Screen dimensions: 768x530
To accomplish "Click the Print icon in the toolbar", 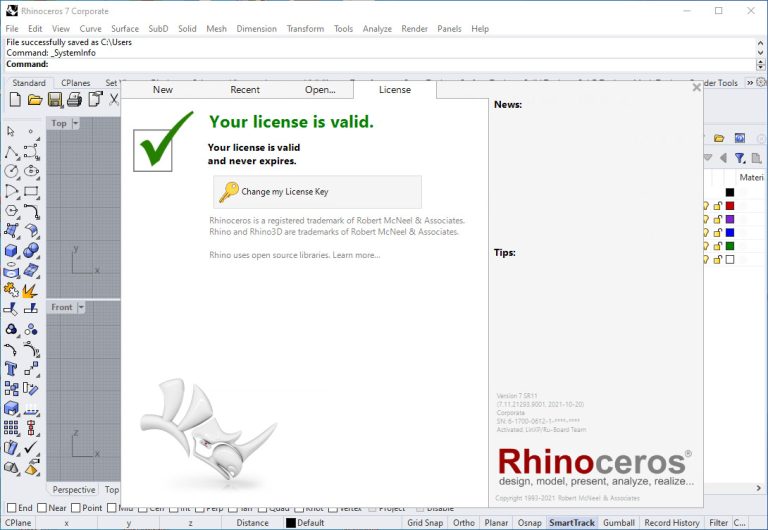I will (74, 99).
